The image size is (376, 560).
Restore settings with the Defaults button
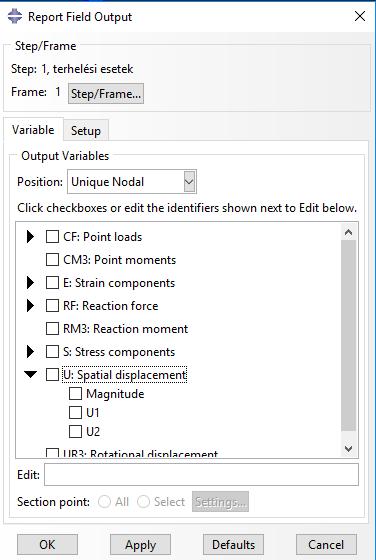tap(234, 545)
